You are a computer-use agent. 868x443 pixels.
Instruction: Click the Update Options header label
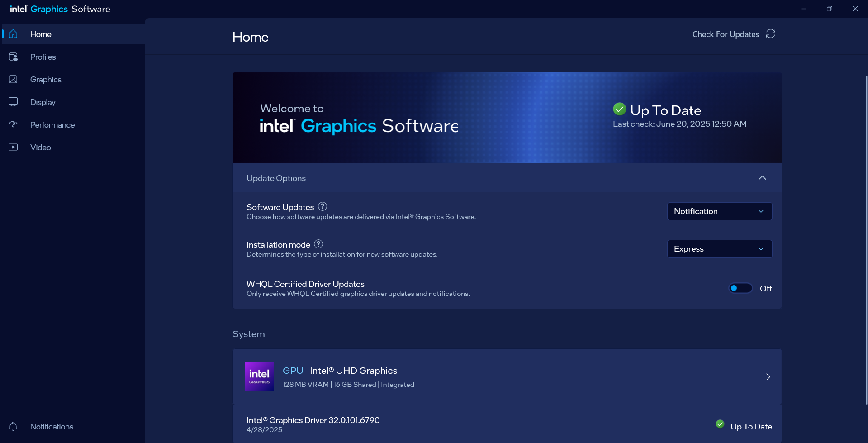click(276, 178)
